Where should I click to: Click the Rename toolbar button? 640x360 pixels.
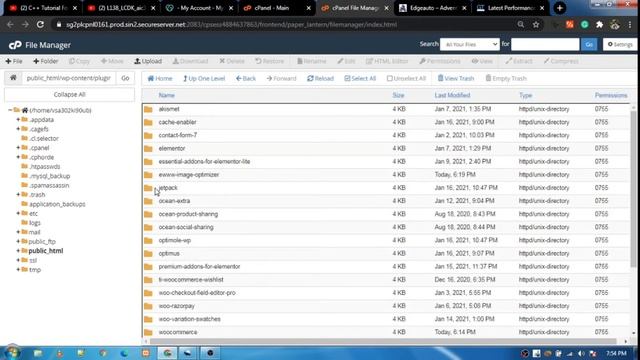click(x=311, y=61)
